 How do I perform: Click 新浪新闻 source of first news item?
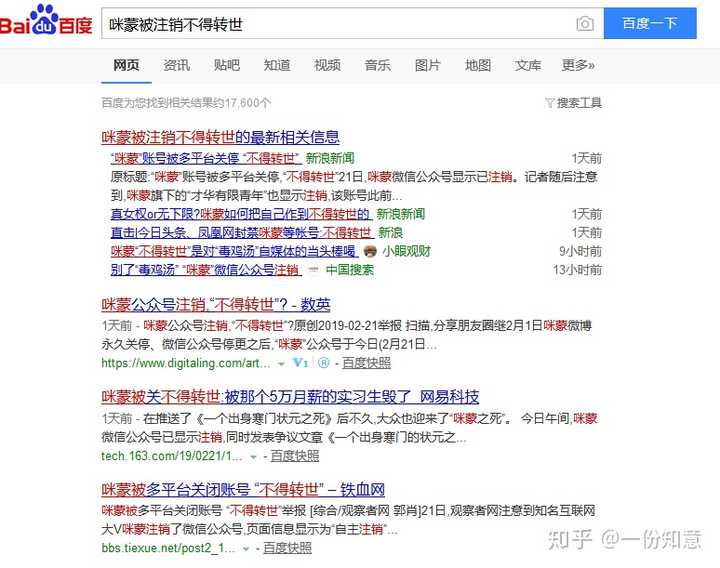pyautogui.click(x=330, y=158)
